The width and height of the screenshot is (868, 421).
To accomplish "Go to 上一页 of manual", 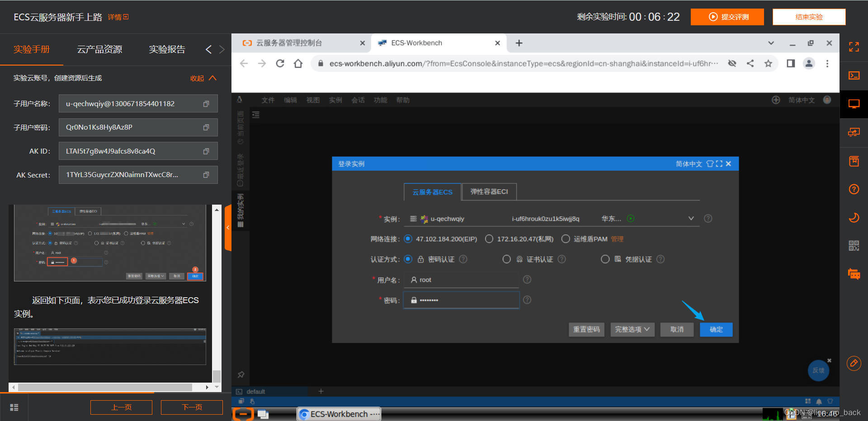I will (121, 407).
